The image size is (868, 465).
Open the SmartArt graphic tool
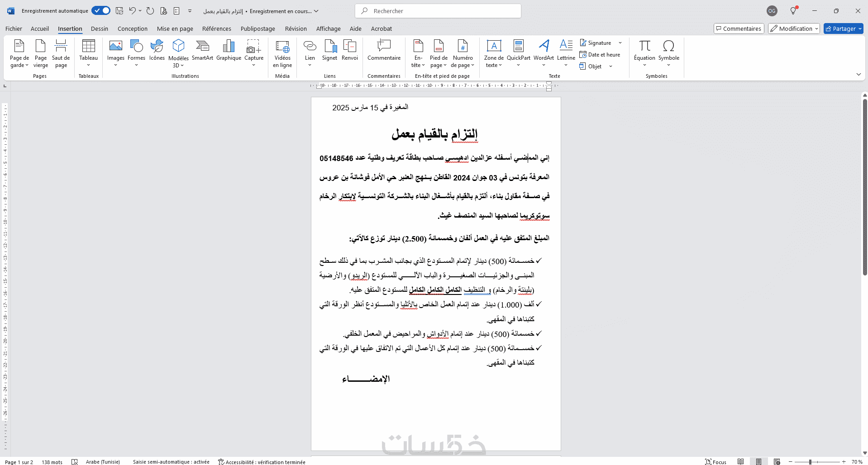click(202, 50)
